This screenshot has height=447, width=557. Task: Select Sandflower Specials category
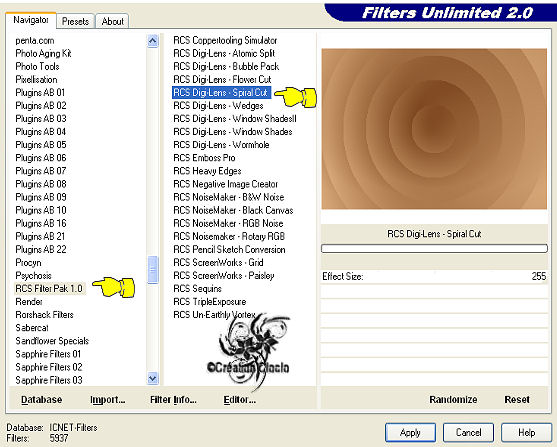[x=52, y=341]
